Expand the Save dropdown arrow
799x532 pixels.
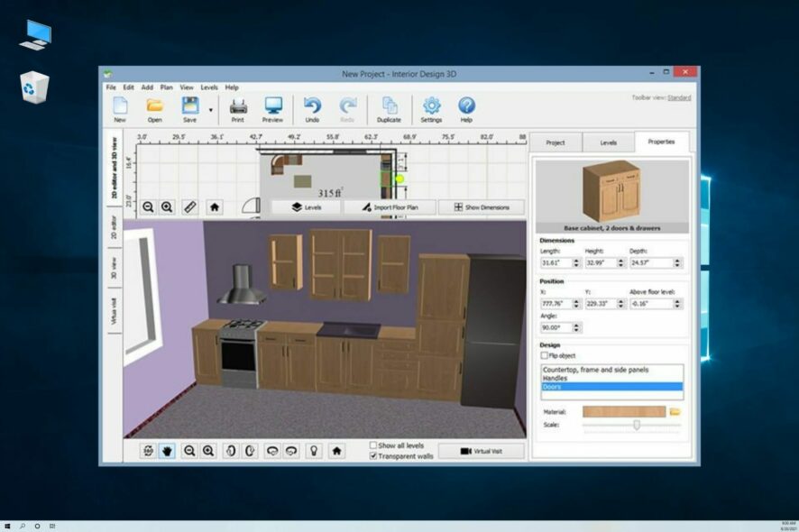click(x=210, y=110)
